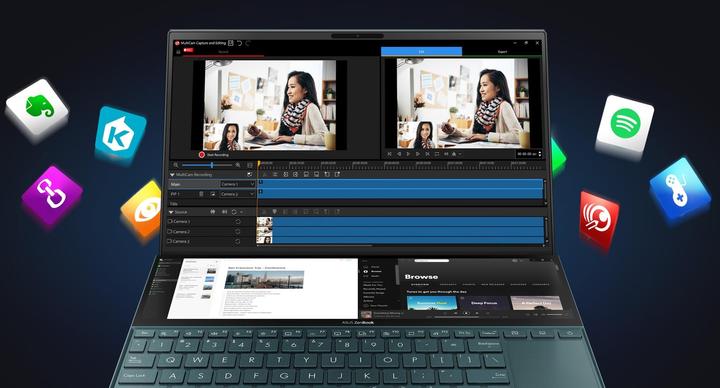This screenshot has width=720, height=388.
Task: Open the PiP 1 Camera 2 dropdown
Action: (237, 194)
